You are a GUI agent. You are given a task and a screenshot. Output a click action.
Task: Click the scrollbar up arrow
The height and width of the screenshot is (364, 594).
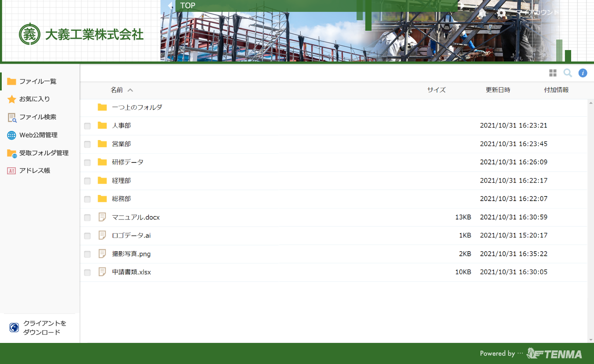(x=590, y=102)
